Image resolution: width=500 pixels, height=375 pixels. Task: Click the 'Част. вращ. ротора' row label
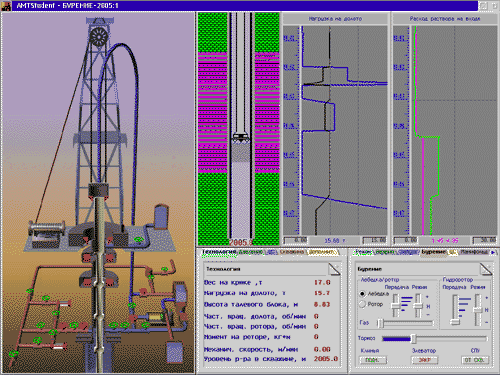[255, 326]
